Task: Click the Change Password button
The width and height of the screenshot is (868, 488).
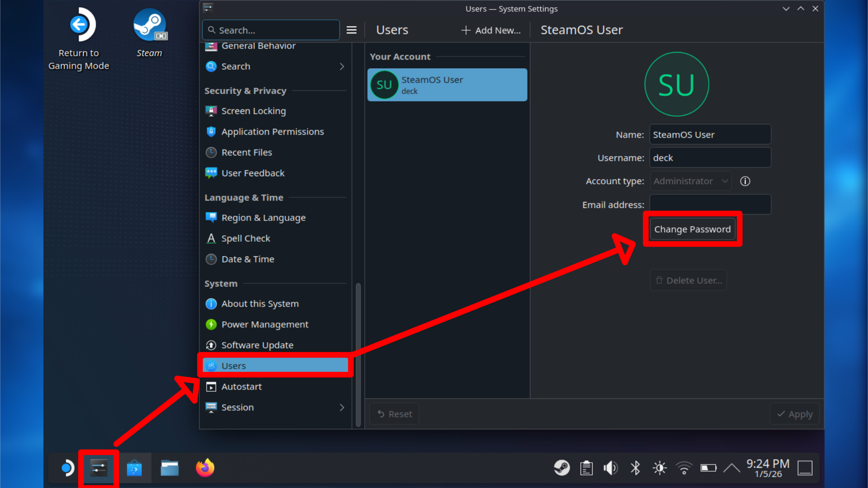Action: (x=692, y=230)
